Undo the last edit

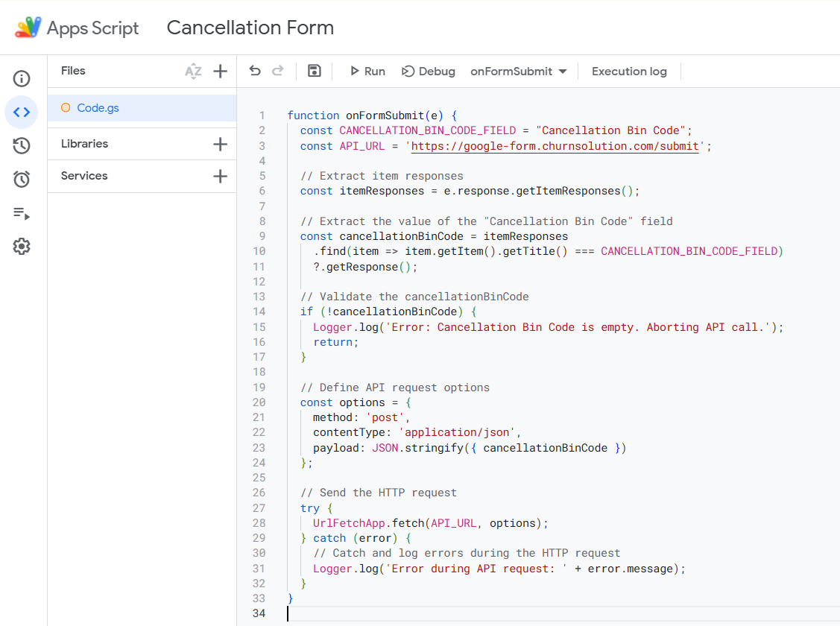[255, 71]
